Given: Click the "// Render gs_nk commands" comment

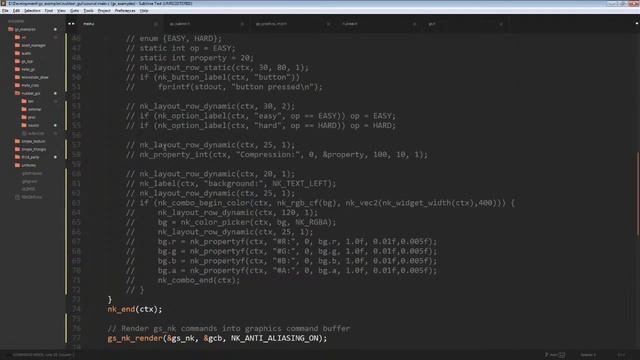Looking at the screenshot, I should point(229,329).
